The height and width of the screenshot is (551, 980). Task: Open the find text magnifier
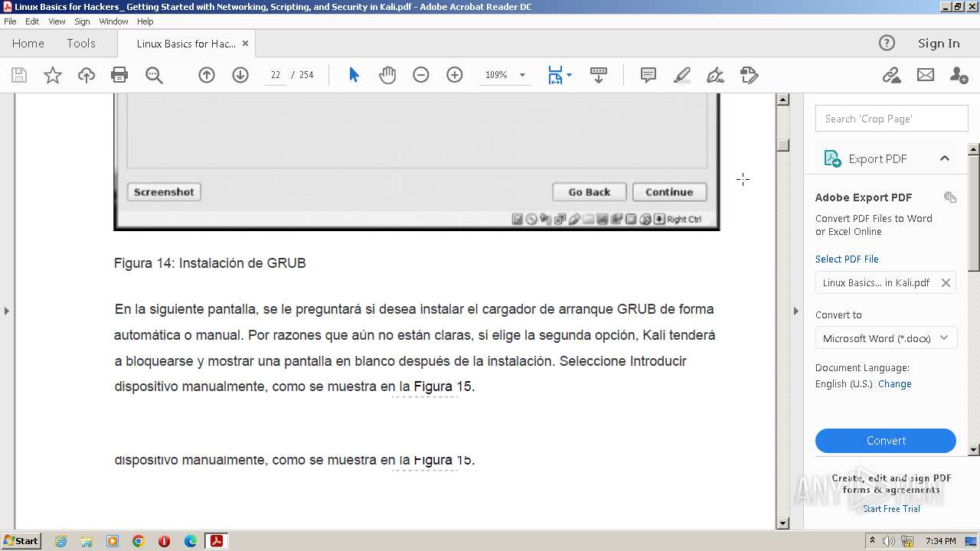click(x=154, y=75)
